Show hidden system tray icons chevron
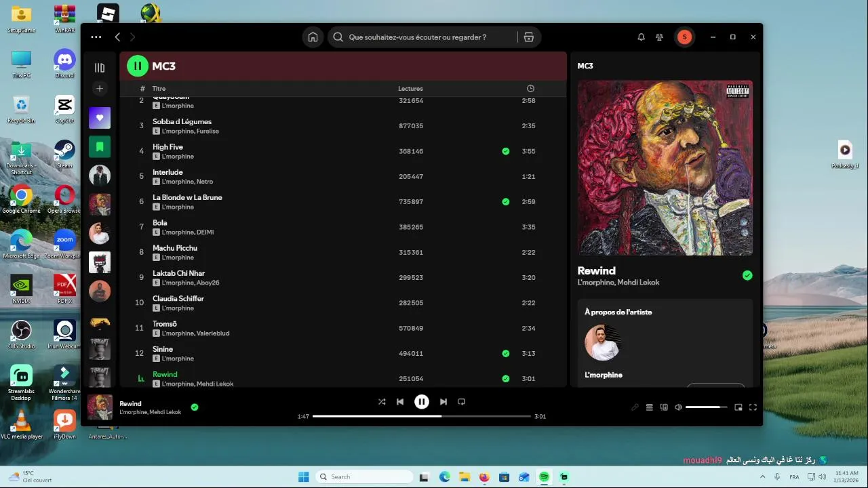Screen dimensions: 868x488 click(x=762, y=476)
